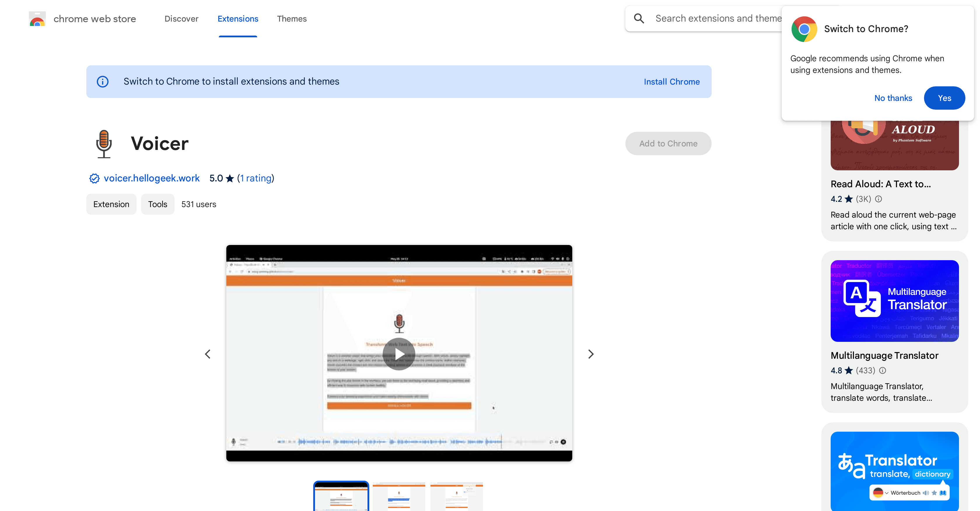Play the Voicer demo video
Screen dimensions: 980x511
pyautogui.click(x=399, y=354)
